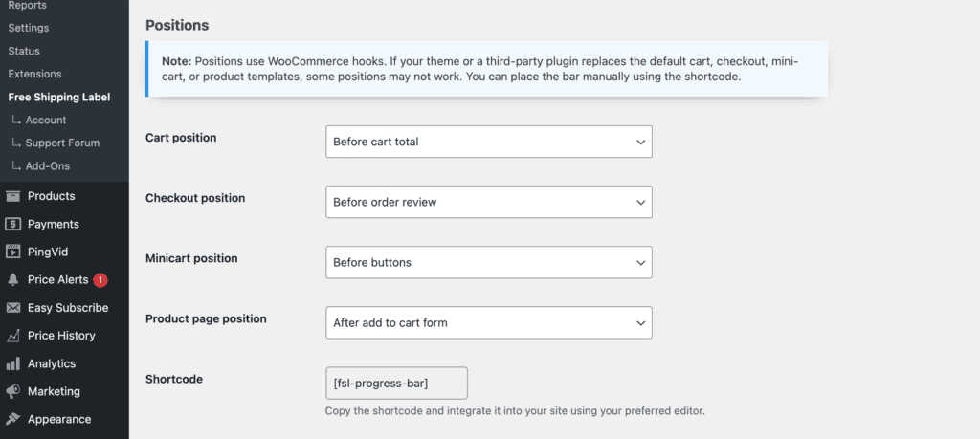Go to the Extensions menu item
Viewport: 980px width, 439px height.
coord(34,74)
